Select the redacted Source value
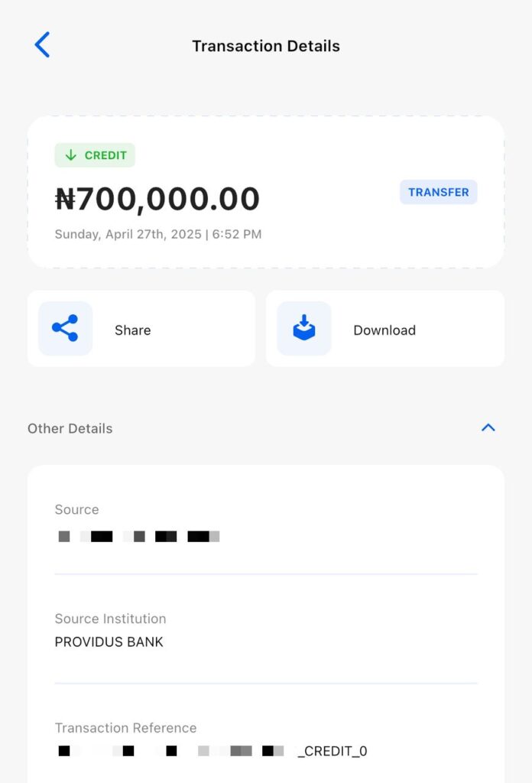Screen dimensions: 532x783 pyautogui.click(x=138, y=537)
